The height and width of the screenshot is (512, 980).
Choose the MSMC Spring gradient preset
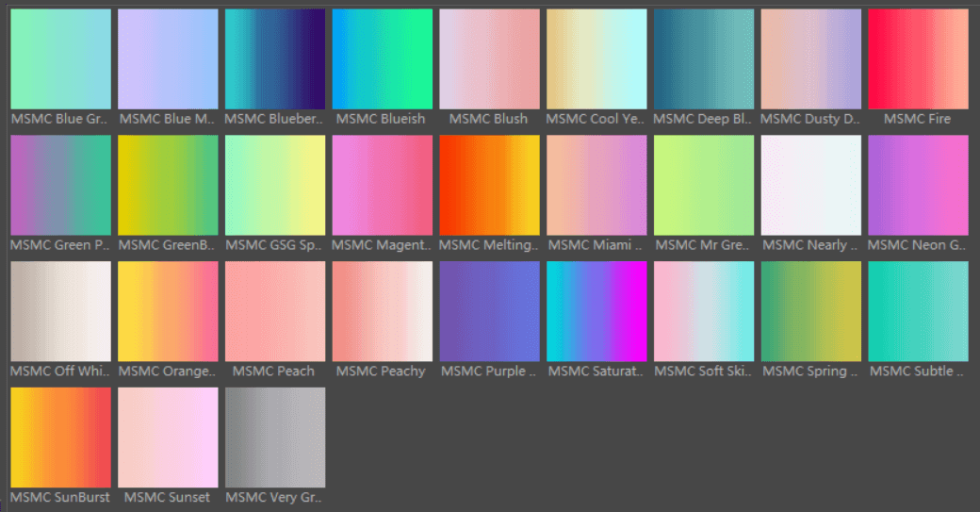click(811, 311)
